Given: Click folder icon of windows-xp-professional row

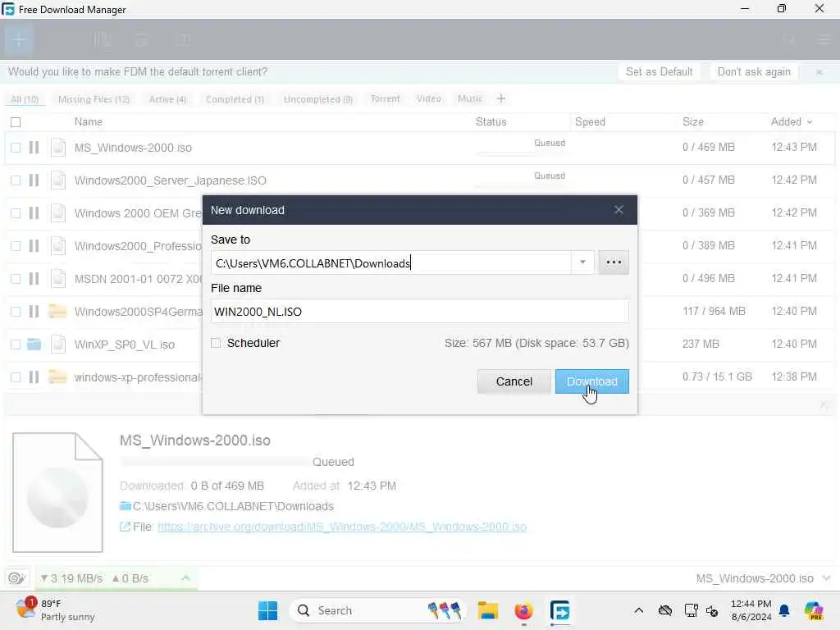Looking at the screenshot, I should tap(58, 377).
